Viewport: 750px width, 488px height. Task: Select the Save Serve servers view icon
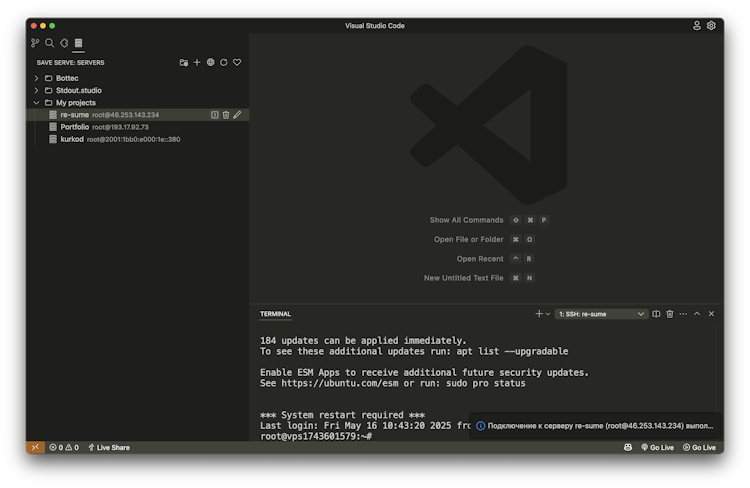[78, 43]
